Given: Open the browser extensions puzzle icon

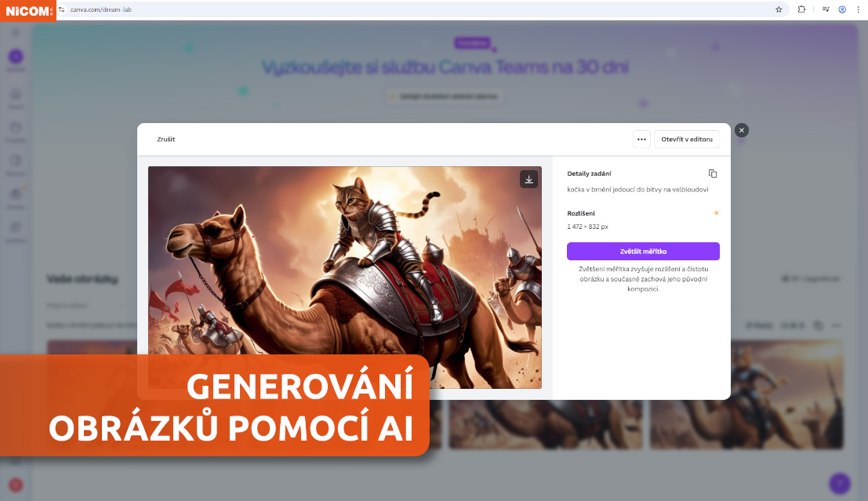Looking at the screenshot, I should (x=801, y=9).
